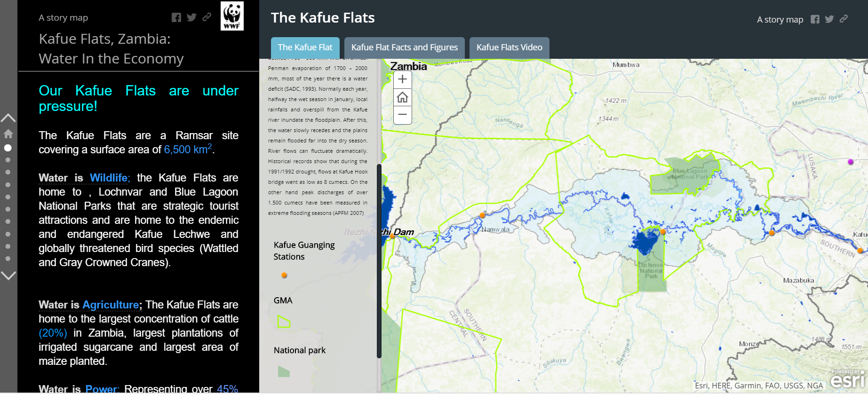
Task: Go to previous section with up chevron
Action: (8, 118)
